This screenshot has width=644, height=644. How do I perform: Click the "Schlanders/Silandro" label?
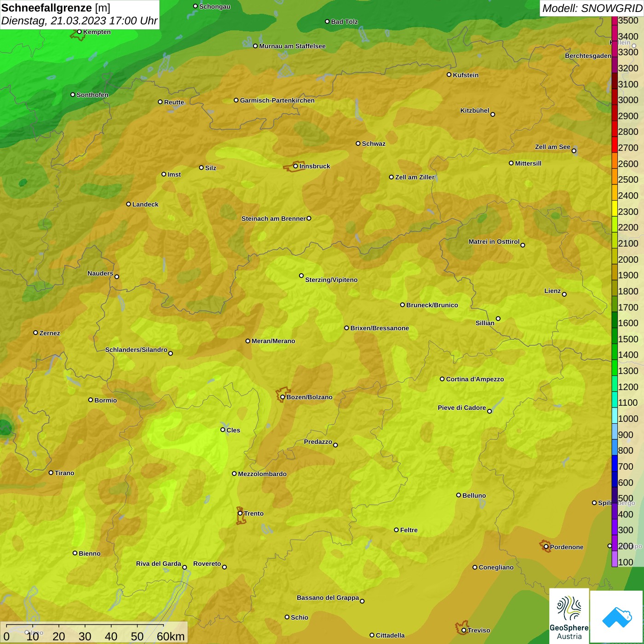[x=136, y=350]
